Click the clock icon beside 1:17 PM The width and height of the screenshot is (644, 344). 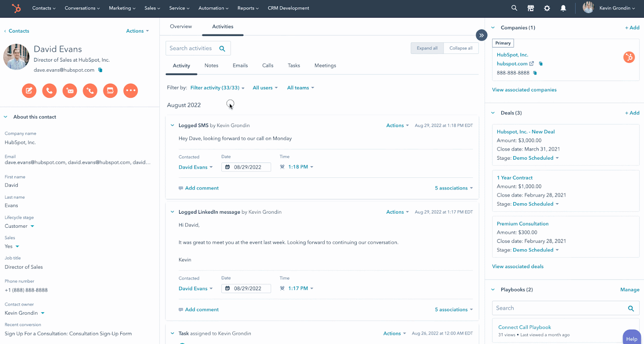tap(282, 288)
